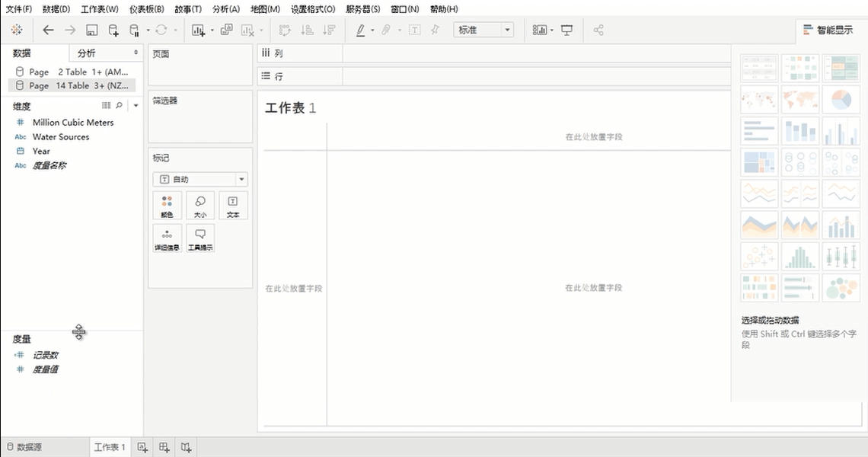Click the search fields magnifier icon

[x=119, y=106]
